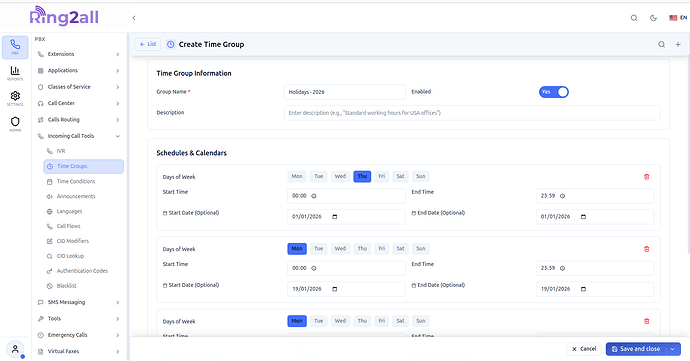The image size is (690, 361).
Task: Open calendar picker for 01/01/2026 start date
Action: pos(334,217)
